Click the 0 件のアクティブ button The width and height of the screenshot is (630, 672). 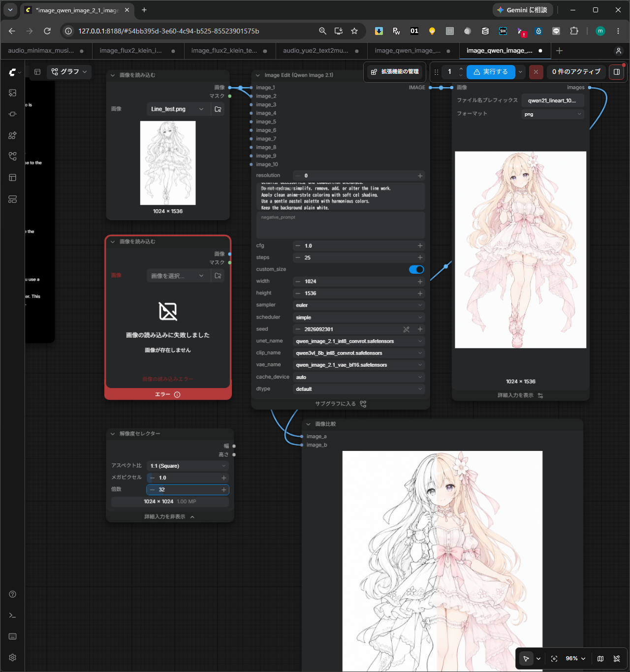[x=576, y=72]
